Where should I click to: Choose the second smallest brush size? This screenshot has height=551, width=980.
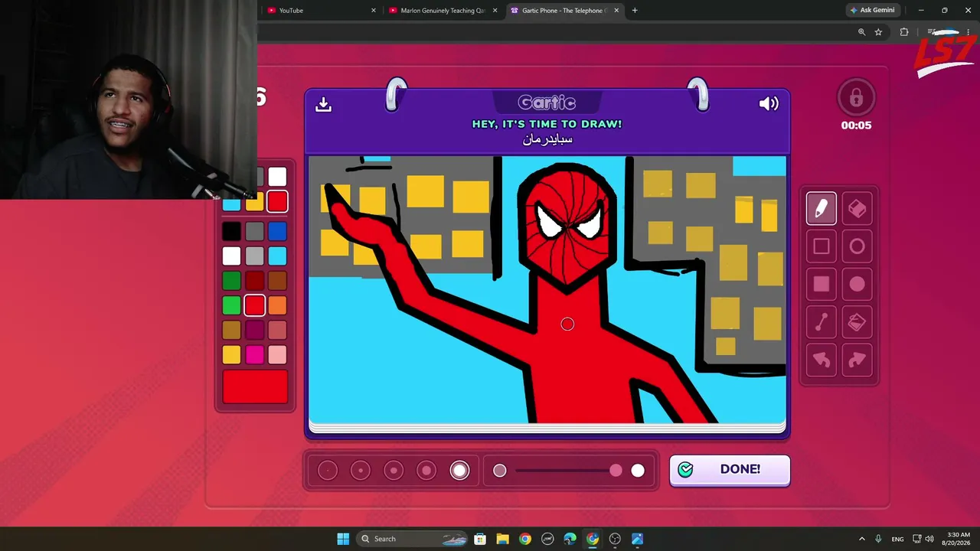(x=360, y=471)
